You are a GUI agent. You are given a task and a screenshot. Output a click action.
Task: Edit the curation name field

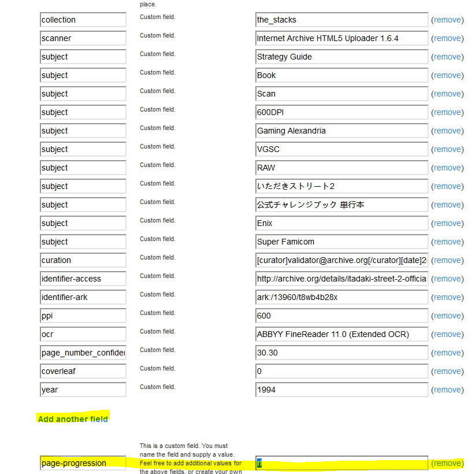83,260
